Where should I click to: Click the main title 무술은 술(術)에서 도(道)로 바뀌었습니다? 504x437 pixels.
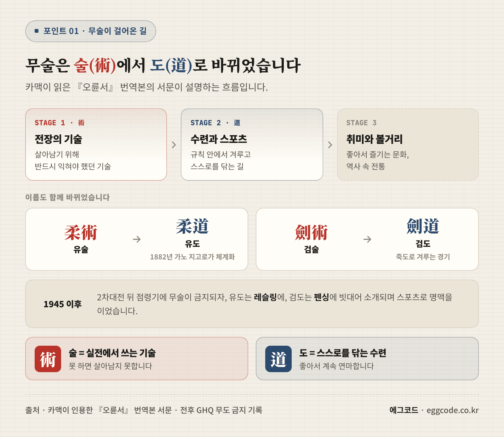click(163, 65)
